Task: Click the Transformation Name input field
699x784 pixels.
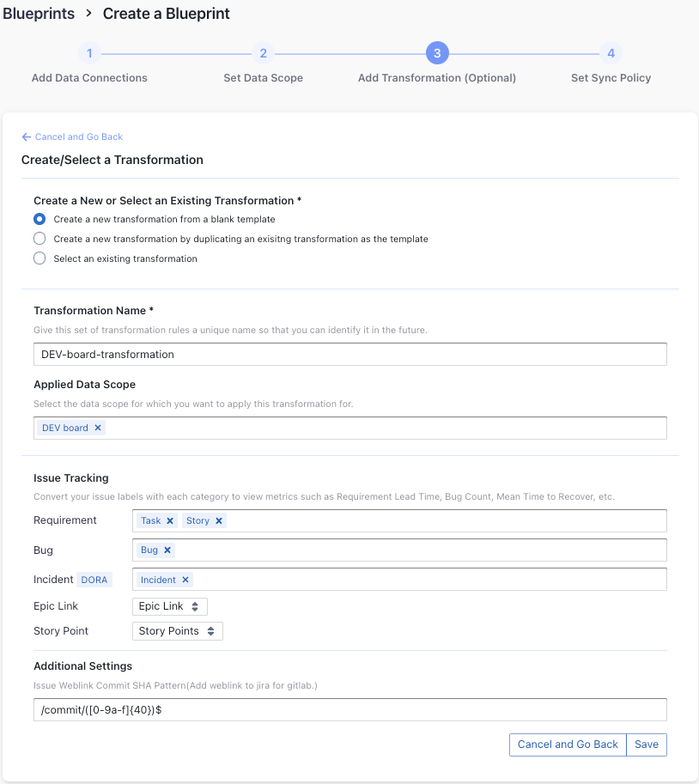Action: 350,354
